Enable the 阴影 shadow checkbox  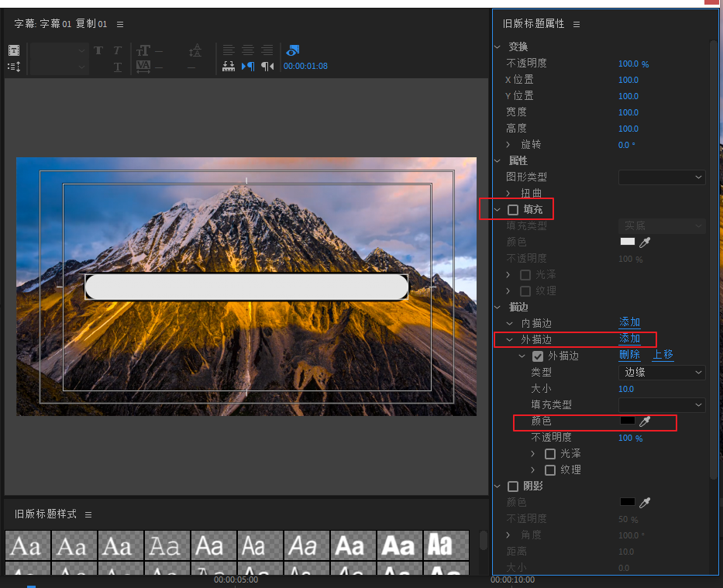pyautogui.click(x=513, y=487)
